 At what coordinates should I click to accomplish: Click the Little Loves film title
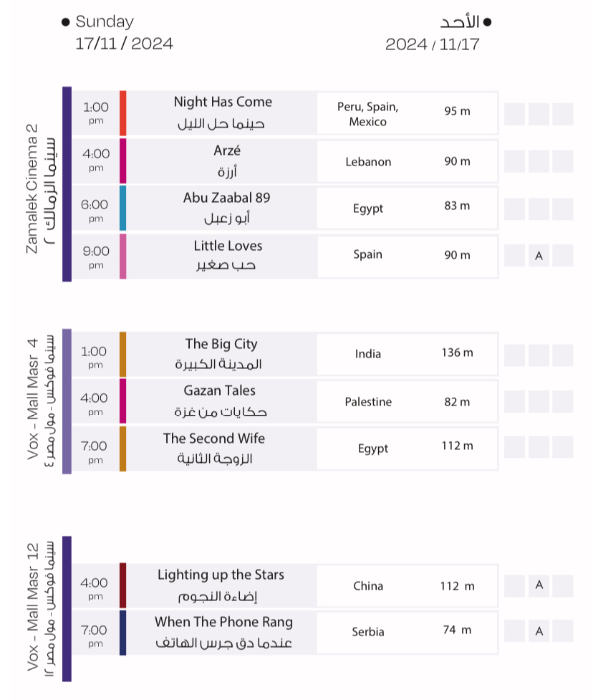coord(228,246)
